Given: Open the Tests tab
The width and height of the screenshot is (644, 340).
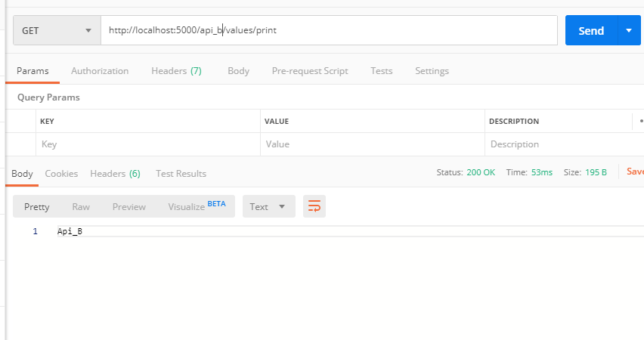Looking at the screenshot, I should 382,71.
